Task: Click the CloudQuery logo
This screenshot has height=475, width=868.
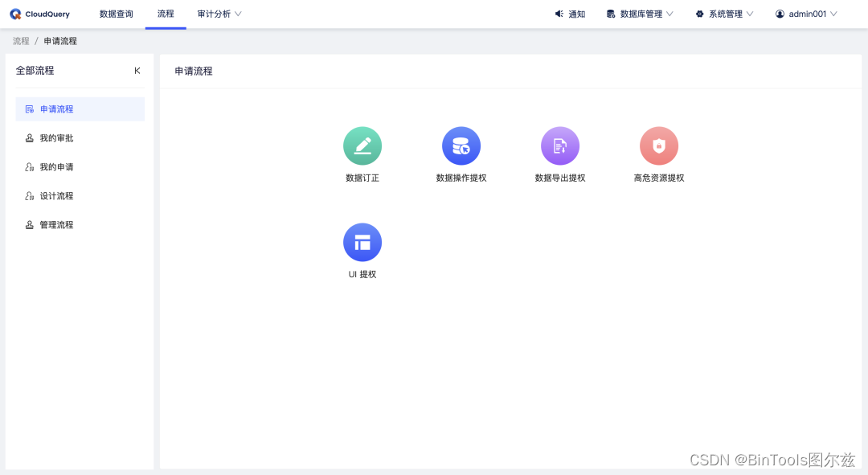Action: coord(39,14)
